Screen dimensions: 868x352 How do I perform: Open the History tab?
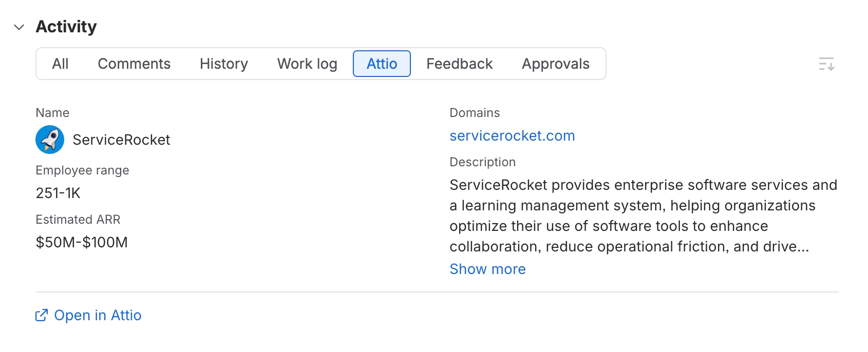224,64
